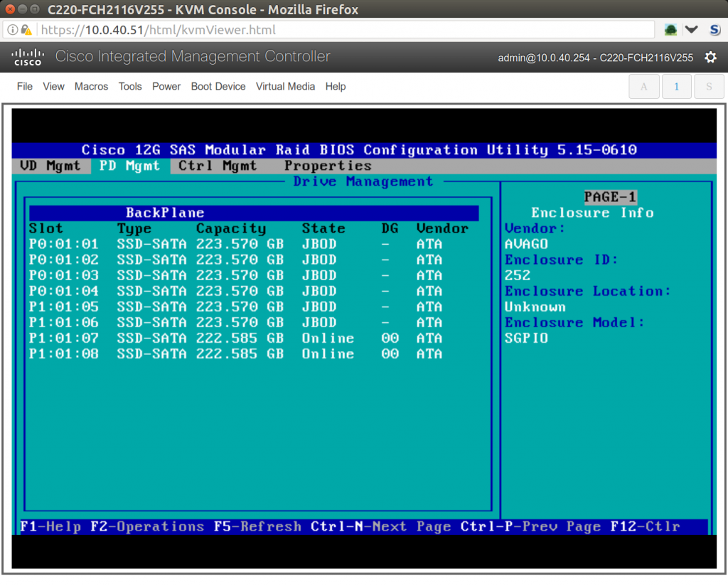Toggle the A keyboard indicator button
The height and width of the screenshot is (586, 728).
[x=643, y=86]
